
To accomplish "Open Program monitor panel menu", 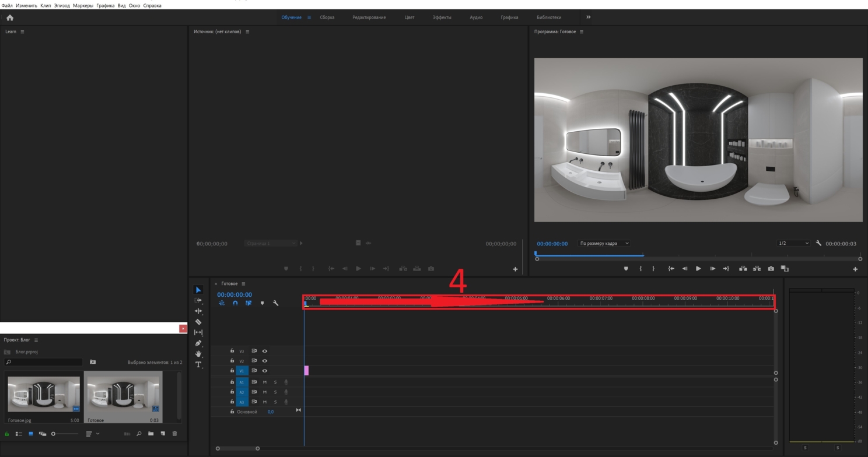I will pos(582,31).
